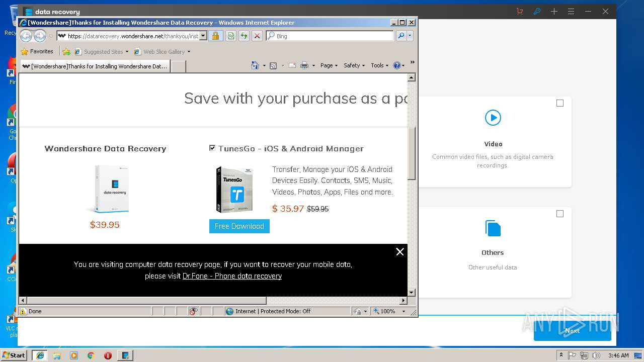Open recent pages dropdown arrow

(x=51, y=36)
